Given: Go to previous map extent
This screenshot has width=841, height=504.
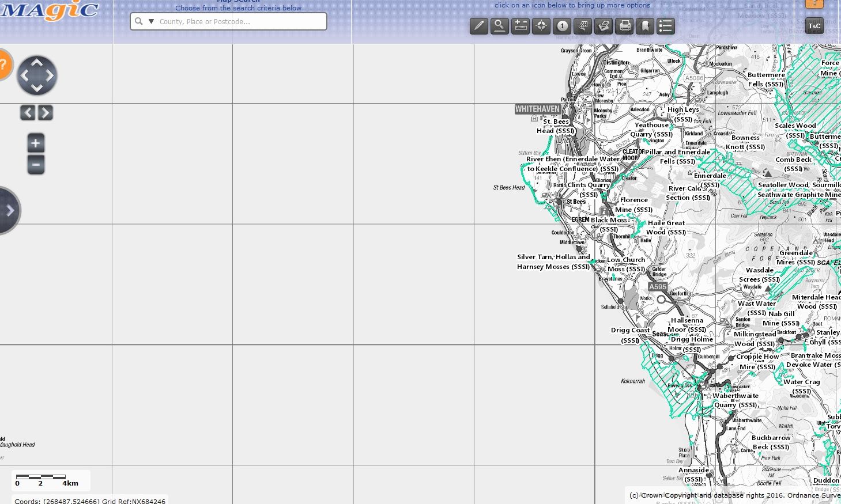Looking at the screenshot, I should (28, 112).
